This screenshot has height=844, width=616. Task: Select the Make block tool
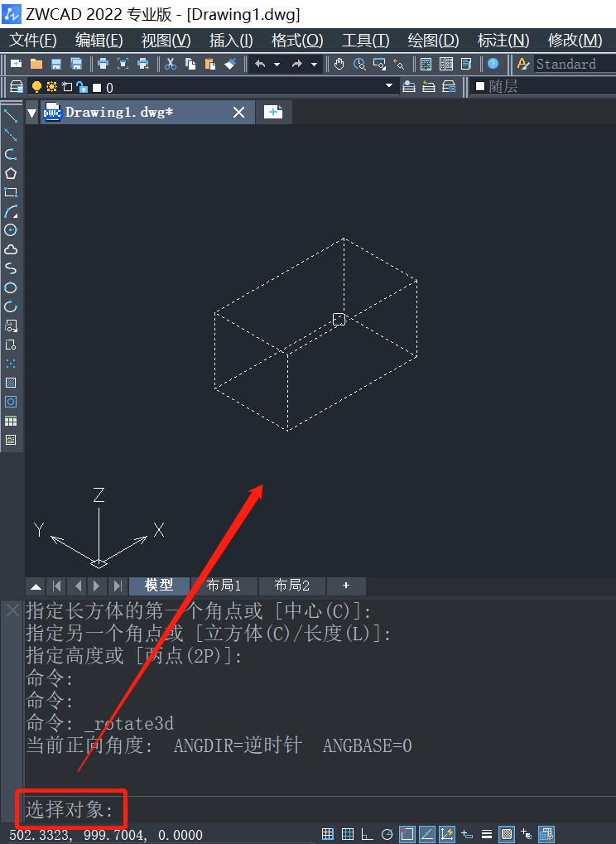11,345
